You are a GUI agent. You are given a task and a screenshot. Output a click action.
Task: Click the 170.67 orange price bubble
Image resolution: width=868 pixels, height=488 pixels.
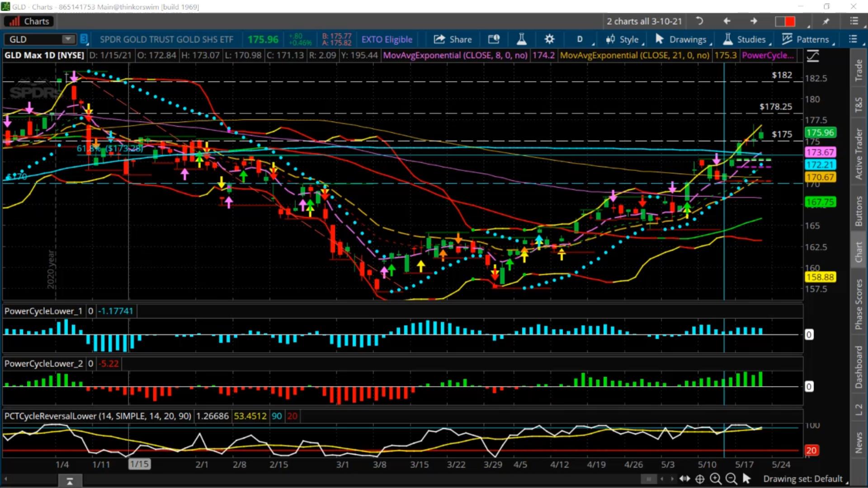pos(820,177)
